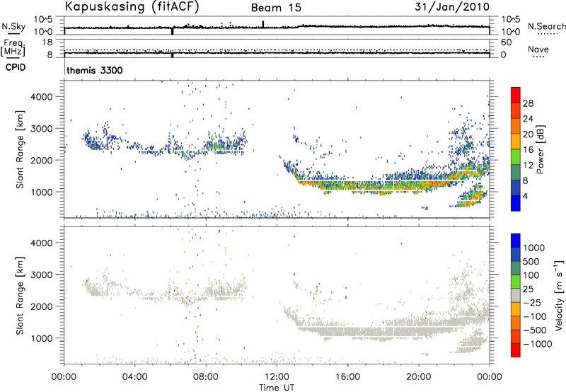Select the 1000 tick of the velocity panel
Screen dimensions: 566x392
pyautogui.click(x=42, y=338)
